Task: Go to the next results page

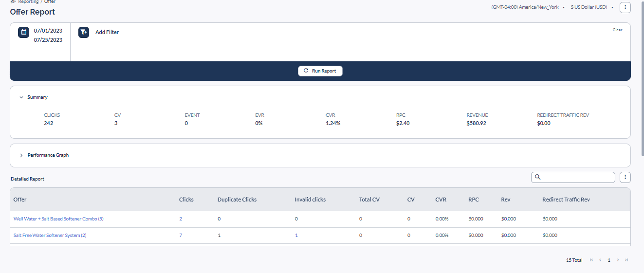Action: tap(618, 260)
